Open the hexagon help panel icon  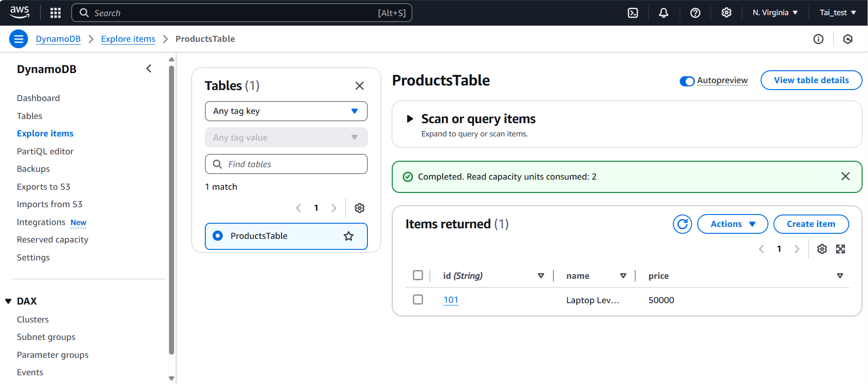click(x=848, y=39)
